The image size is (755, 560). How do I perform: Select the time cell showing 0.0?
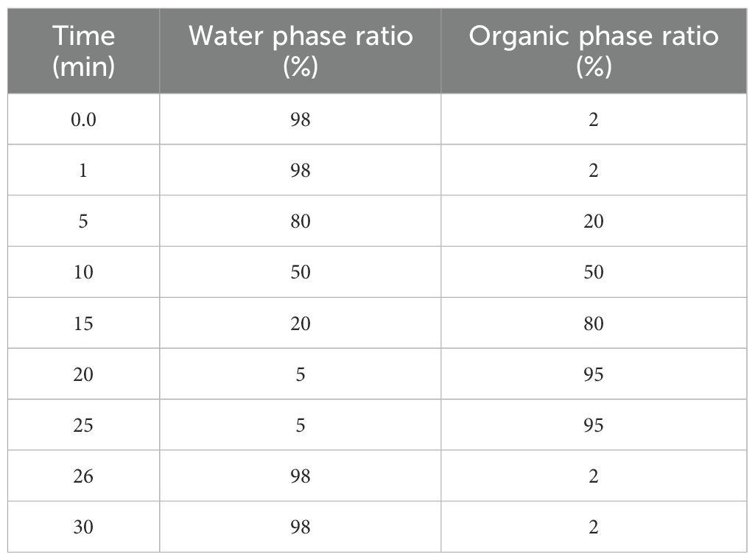pyautogui.click(x=83, y=119)
